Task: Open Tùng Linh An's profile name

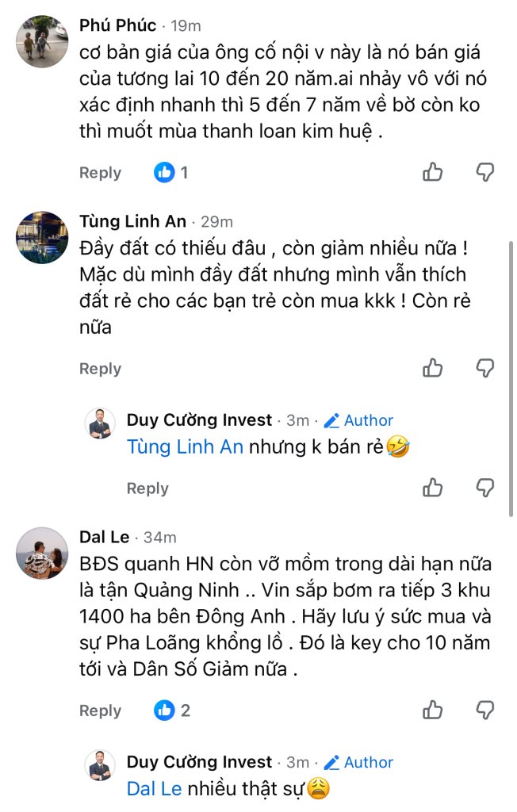Action: (x=132, y=221)
